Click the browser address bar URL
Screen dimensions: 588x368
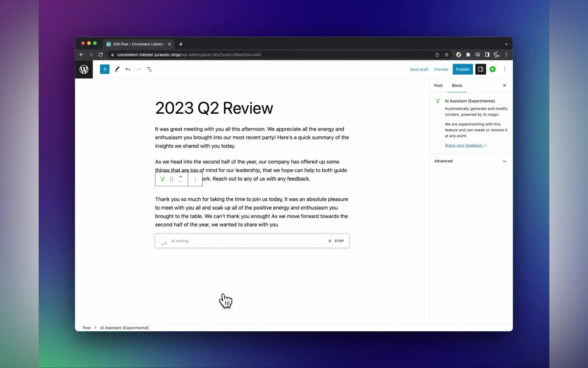189,55
